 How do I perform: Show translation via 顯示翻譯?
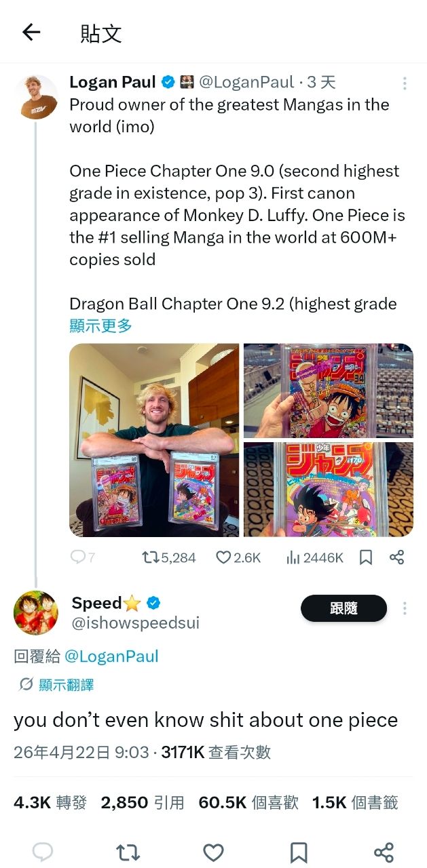pyautogui.click(x=66, y=685)
